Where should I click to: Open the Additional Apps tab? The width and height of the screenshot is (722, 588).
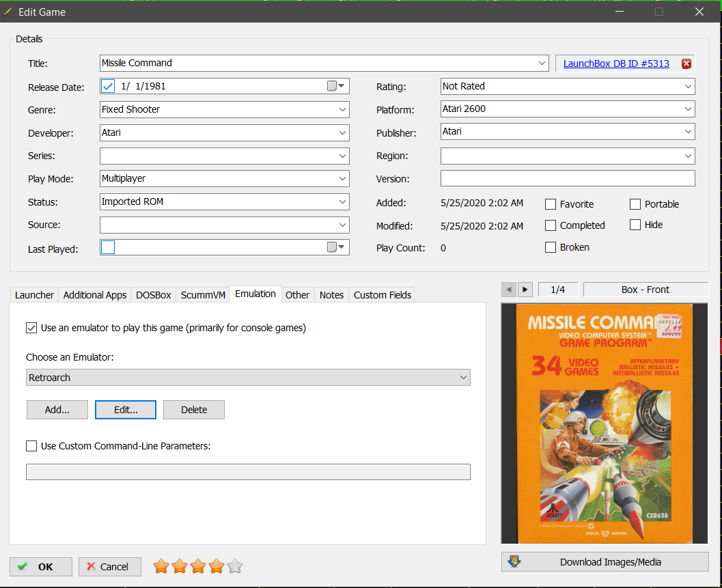(x=95, y=295)
